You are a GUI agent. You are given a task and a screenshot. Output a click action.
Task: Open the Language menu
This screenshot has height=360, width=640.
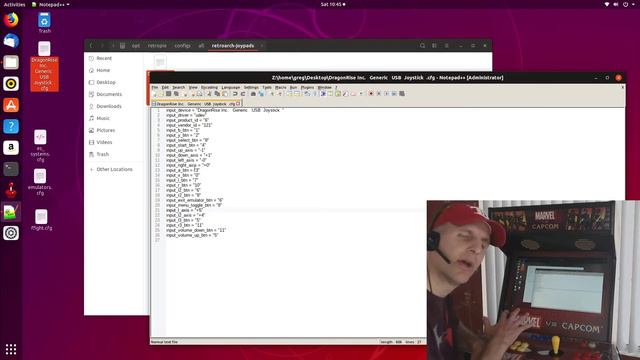point(231,87)
